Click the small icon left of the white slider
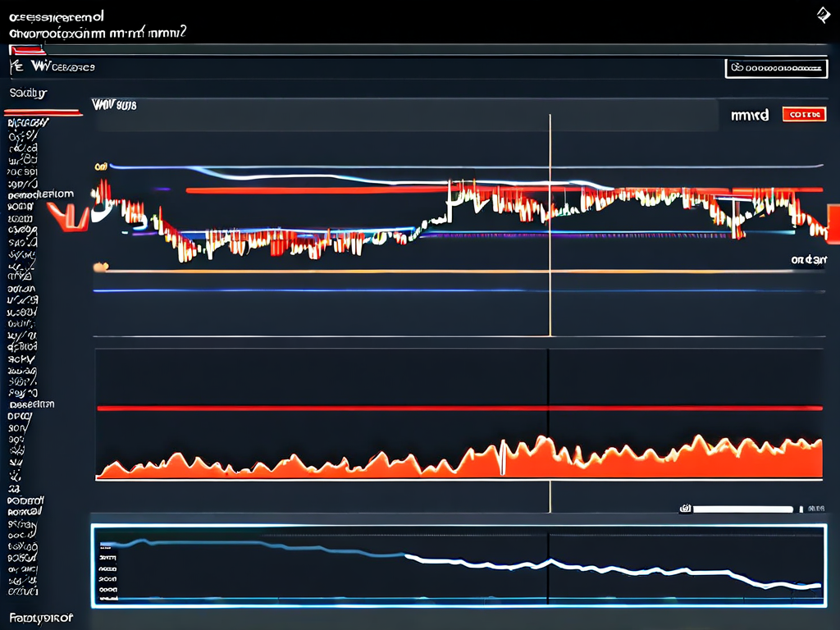The width and height of the screenshot is (840, 630). point(685,509)
